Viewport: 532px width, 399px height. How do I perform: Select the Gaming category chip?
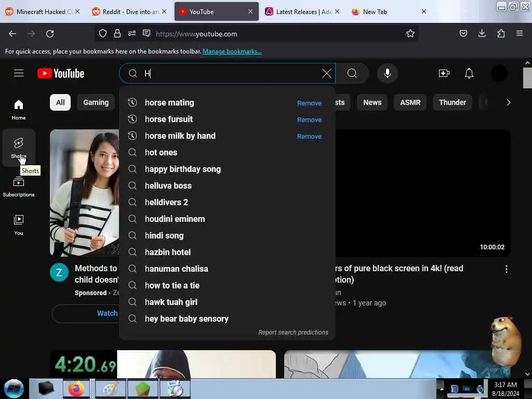pos(96,102)
